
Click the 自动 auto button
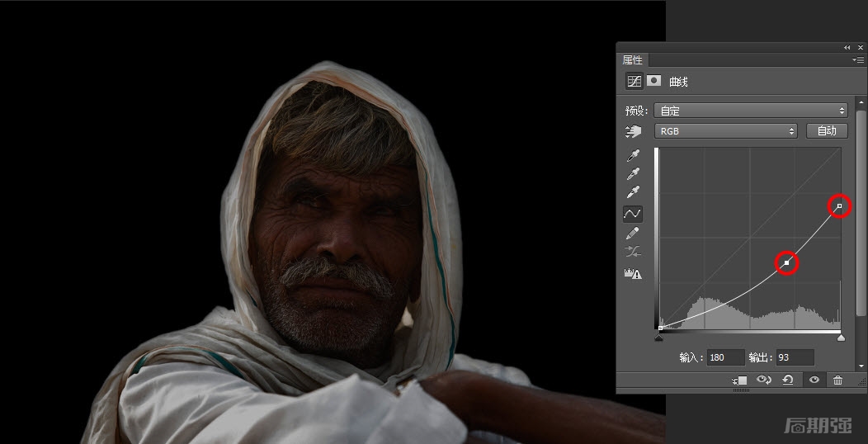[x=827, y=131]
